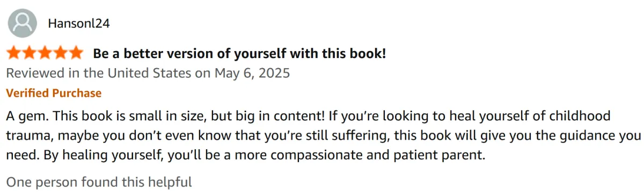
Task: Open the Hansonl24 profile name
Action: (x=79, y=24)
